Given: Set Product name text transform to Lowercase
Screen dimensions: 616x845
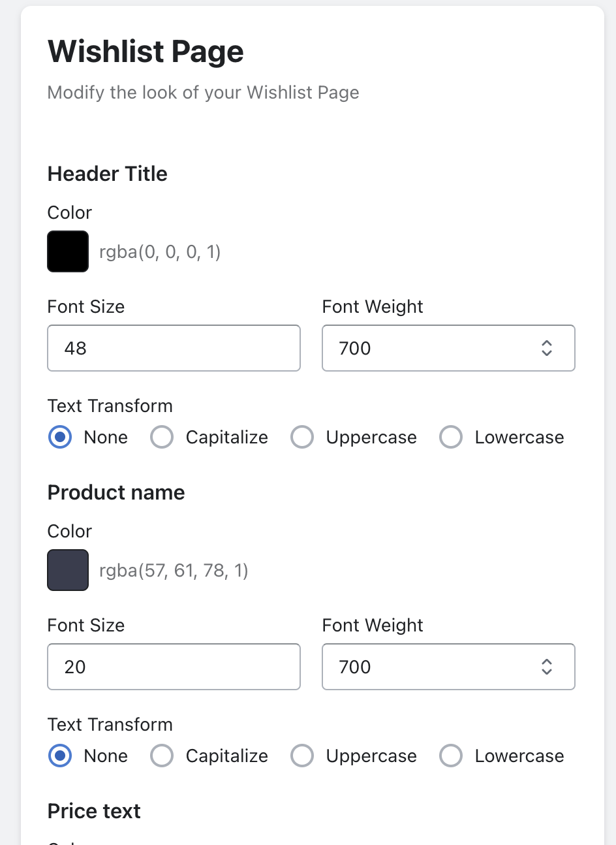Looking at the screenshot, I should pos(451,756).
